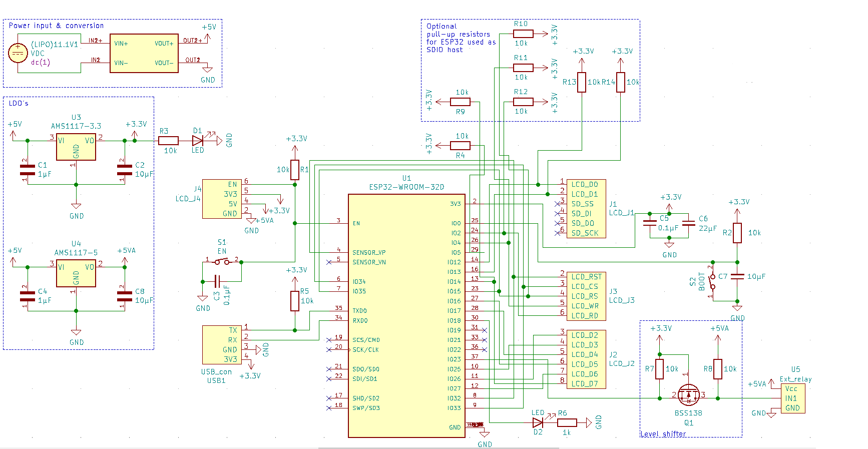The height and width of the screenshot is (449, 868).
Task: Select resistor R8 10k symbol
Action: coord(718,369)
